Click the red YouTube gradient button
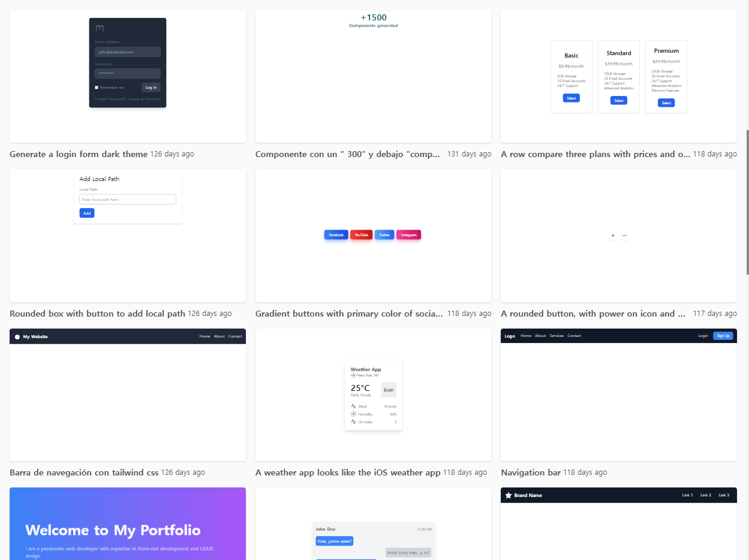This screenshot has height=560, width=749. (x=362, y=235)
